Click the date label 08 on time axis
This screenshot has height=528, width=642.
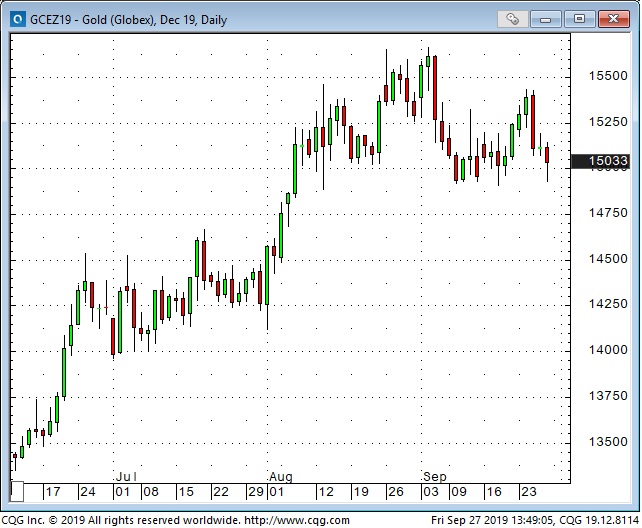(151, 492)
